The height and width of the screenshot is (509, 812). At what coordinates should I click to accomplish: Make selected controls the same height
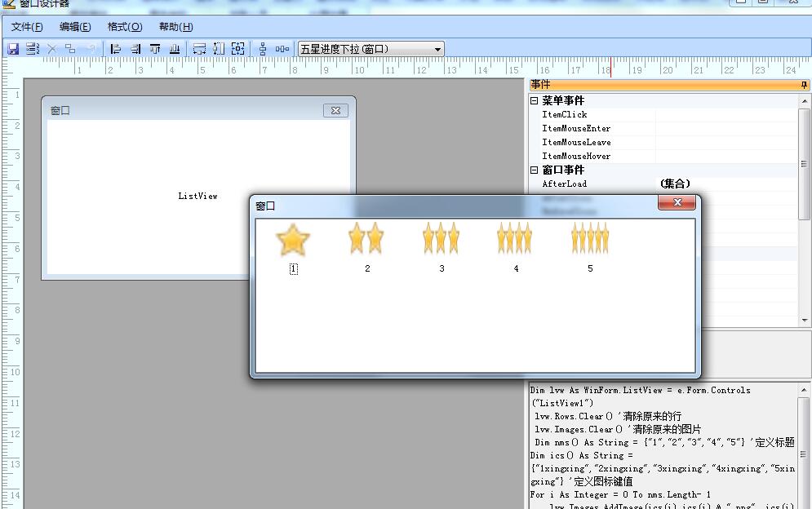click(219, 49)
